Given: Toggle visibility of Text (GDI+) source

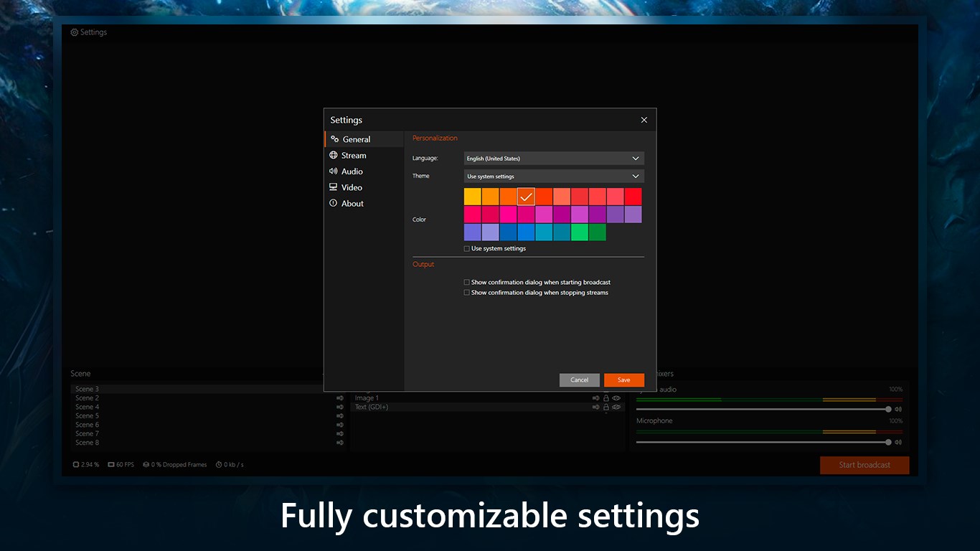Looking at the screenshot, I should click(x=616, y=407).
